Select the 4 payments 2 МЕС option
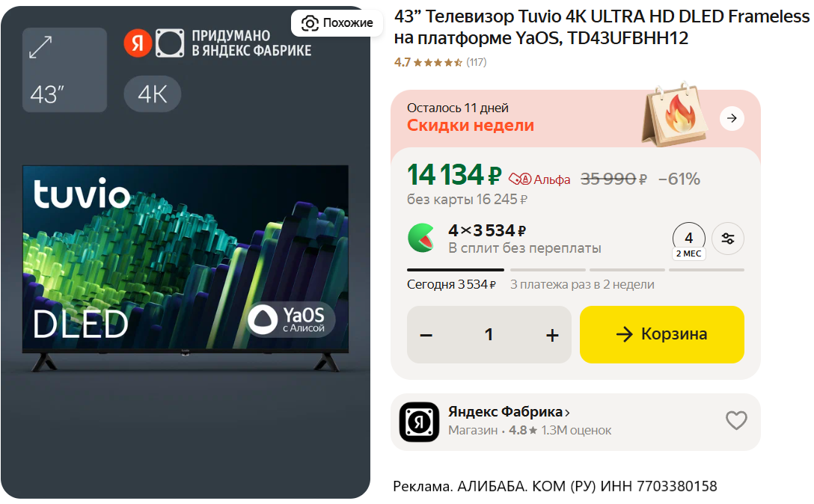Screen dimensions: 814x504 (688, 241)
